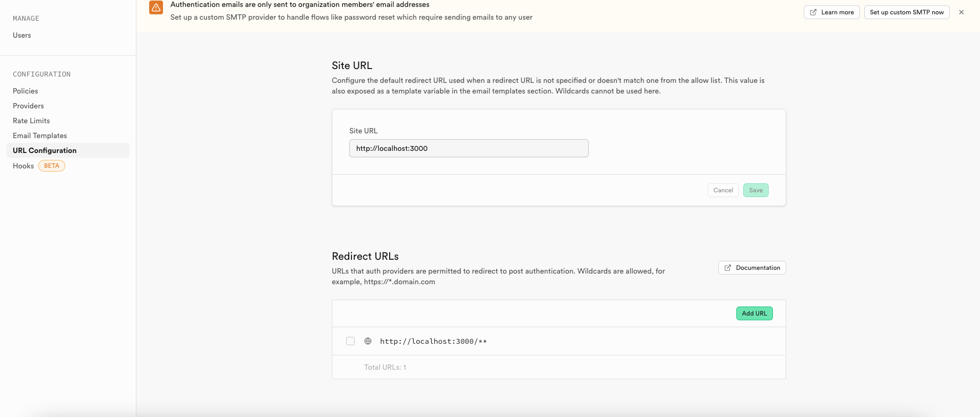Navigate to Rate Limits
Screen dimensions: 980x417
[31, 121]
